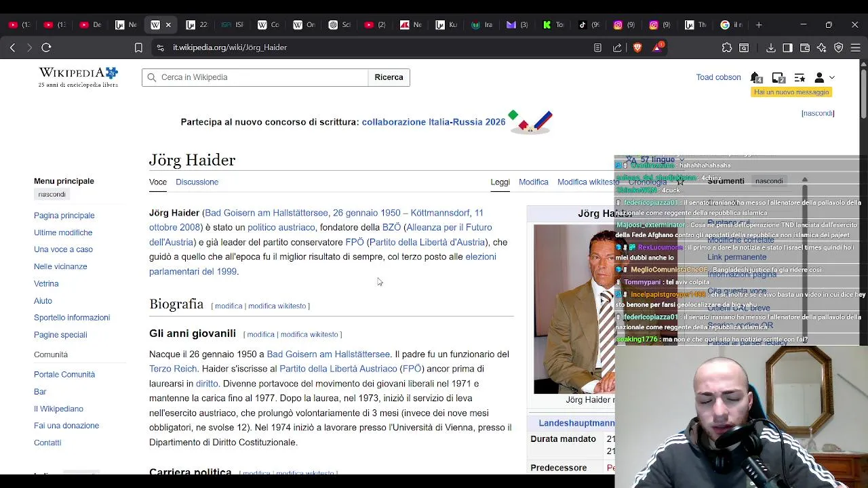Switch to the ISI tab

point(232,24)
